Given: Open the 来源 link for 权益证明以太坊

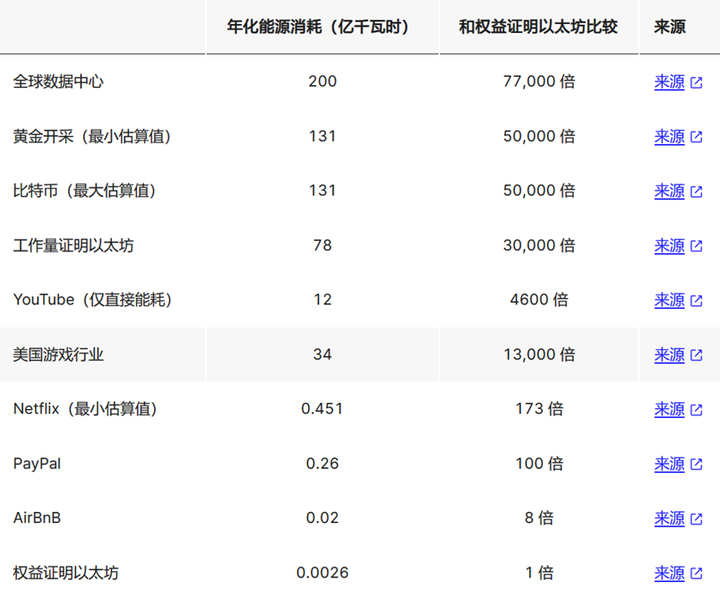Looking at the screenshot, I should tap(669, 573).
